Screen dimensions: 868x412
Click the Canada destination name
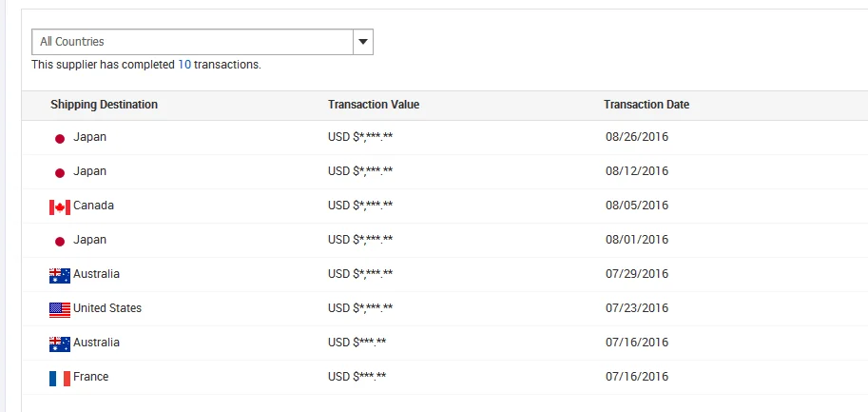coord(93,206)
